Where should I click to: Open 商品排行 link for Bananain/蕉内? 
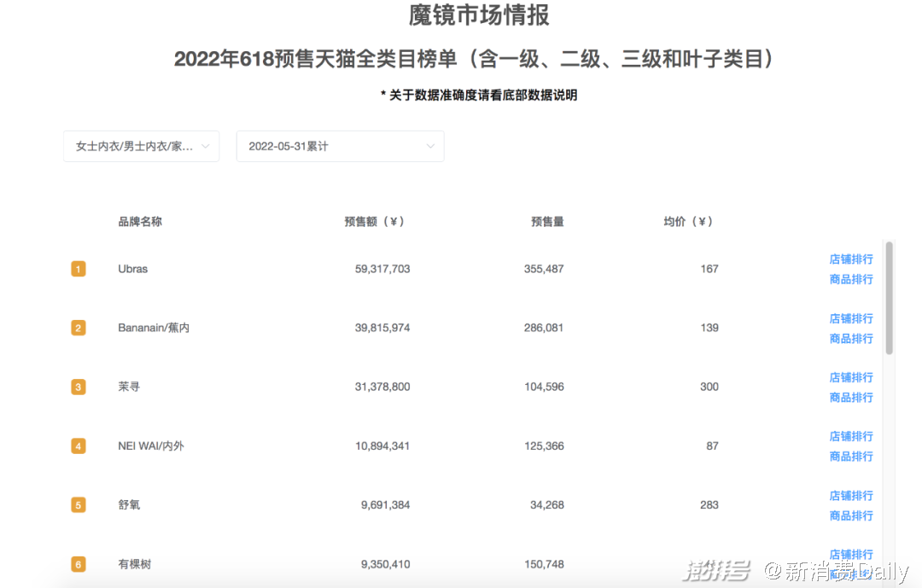(x=851, y=339)
